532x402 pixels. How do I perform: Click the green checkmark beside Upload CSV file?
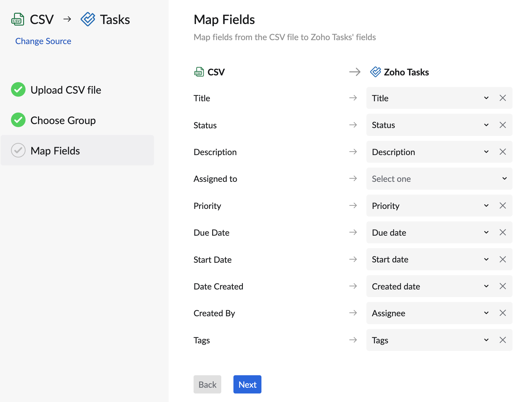pyautogui.click(x=18, y=89)
